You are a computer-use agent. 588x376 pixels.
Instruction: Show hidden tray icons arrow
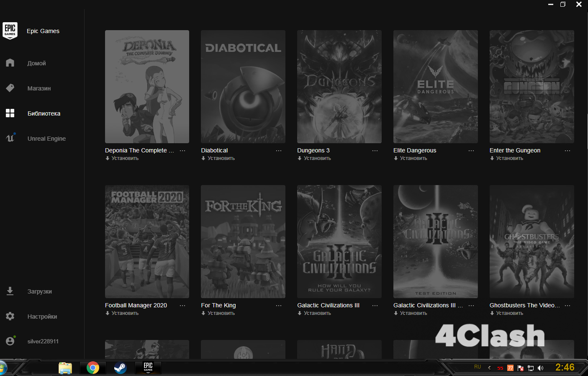click(489, 368)
